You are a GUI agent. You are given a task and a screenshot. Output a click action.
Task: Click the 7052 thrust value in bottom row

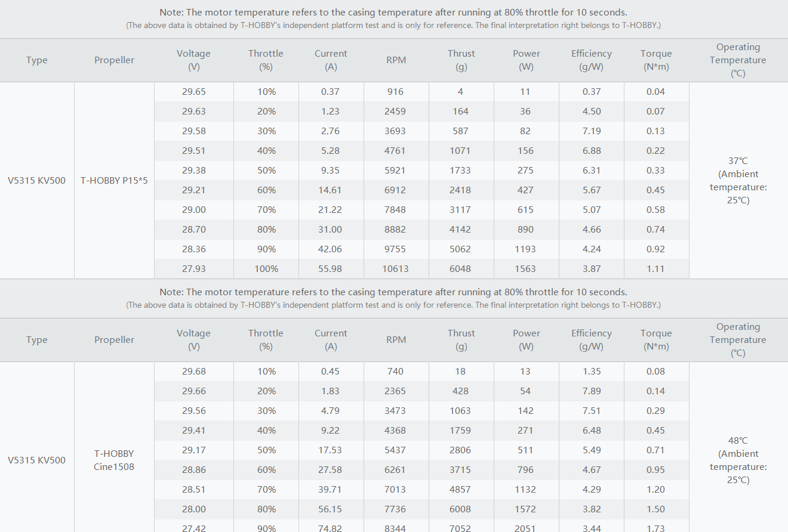[460, 527]
